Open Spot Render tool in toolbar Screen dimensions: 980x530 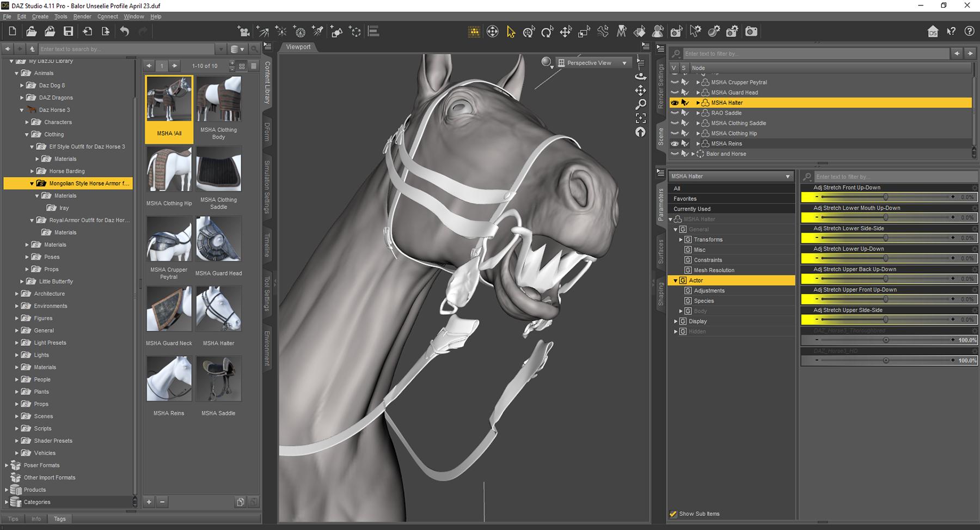pos(677,32)
